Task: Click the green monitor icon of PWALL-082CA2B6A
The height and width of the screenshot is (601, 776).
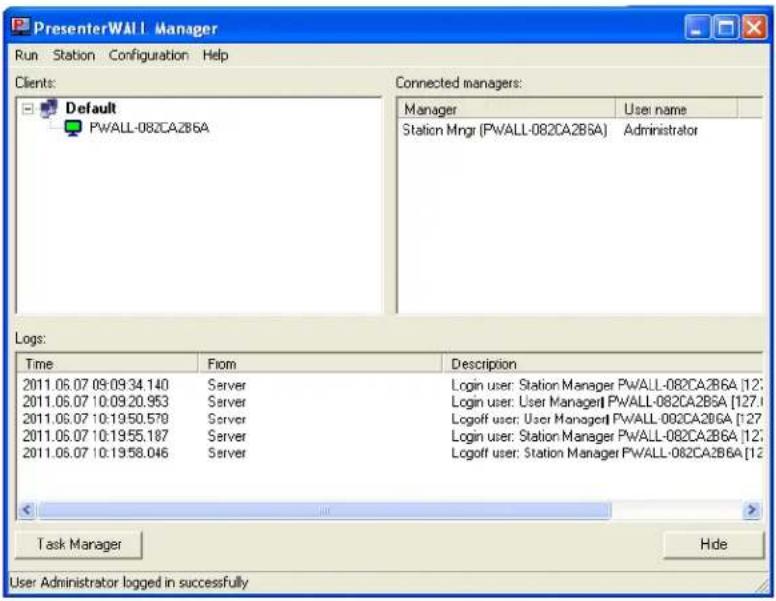Action: pos(73,128)
